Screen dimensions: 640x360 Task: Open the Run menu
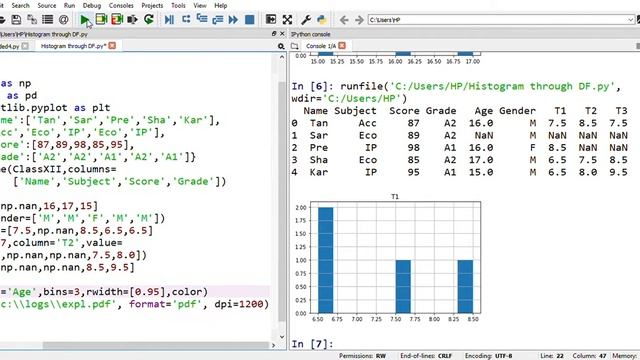(69, 6)
